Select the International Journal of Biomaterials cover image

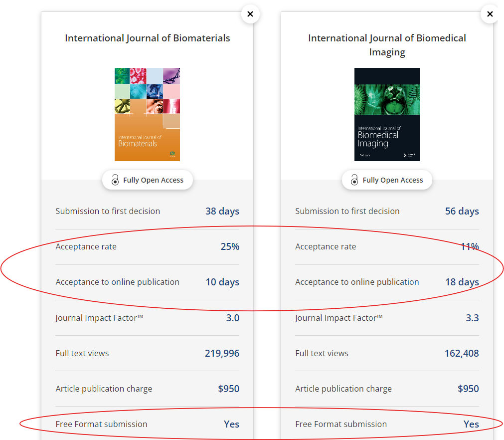pyautogui.click(x=147, y=114)
